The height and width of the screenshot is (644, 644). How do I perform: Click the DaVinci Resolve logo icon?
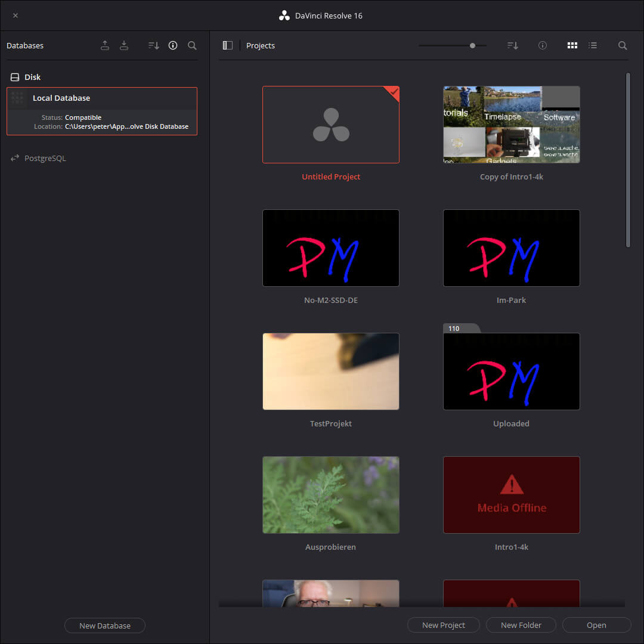[284, 16]
